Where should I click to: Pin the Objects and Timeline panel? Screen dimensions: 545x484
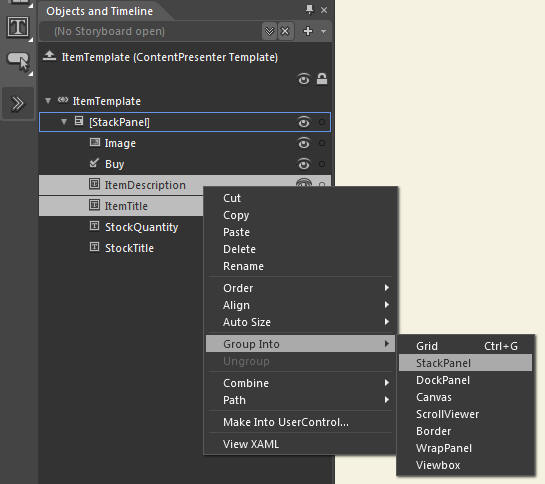coord(309,10)
